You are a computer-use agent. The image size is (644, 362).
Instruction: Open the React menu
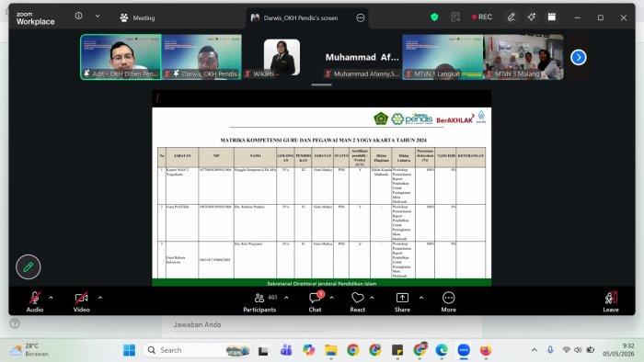357,301
